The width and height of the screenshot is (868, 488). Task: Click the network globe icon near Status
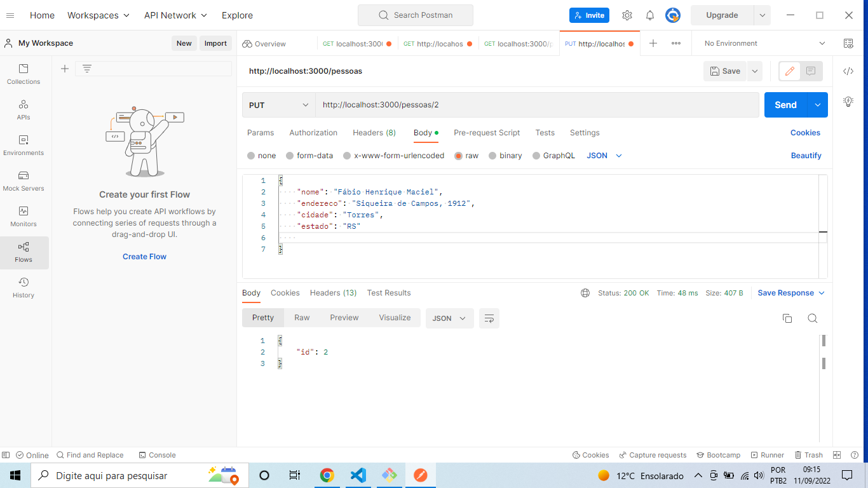tap(585, 293)
